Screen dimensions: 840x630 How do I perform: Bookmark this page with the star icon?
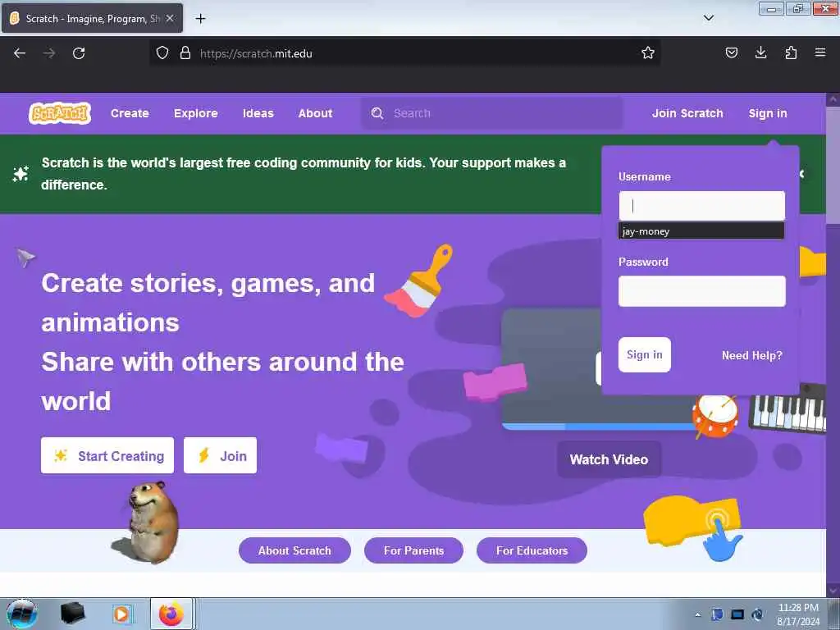pos(648,52)
